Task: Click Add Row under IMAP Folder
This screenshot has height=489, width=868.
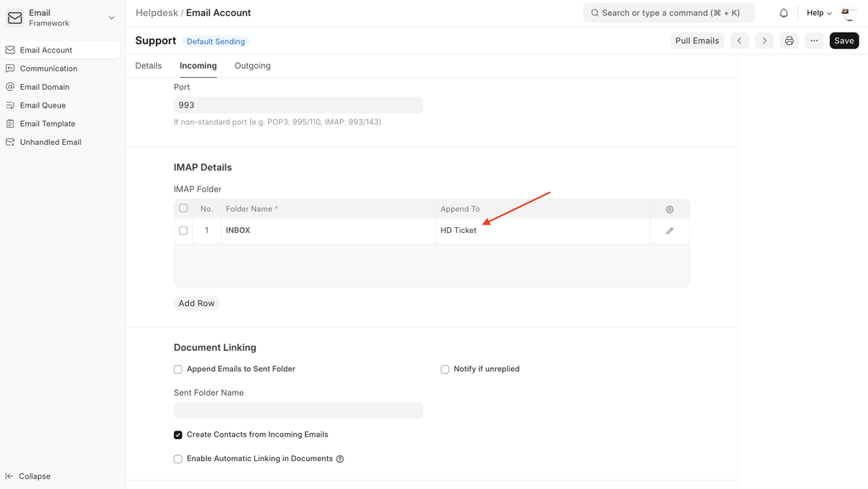Action: 197,303
